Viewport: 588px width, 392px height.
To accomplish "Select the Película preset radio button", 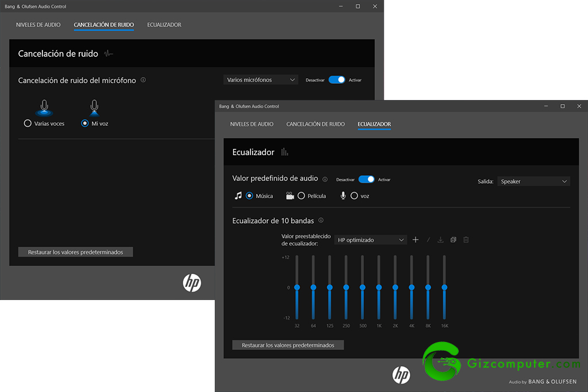I will click(x=301, y=195).
